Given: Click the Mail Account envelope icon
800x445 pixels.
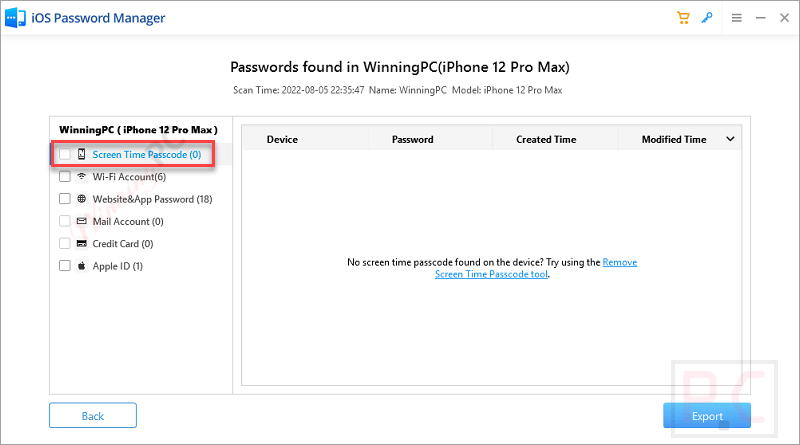Looking at the screenshot, I should click(82, 221).
